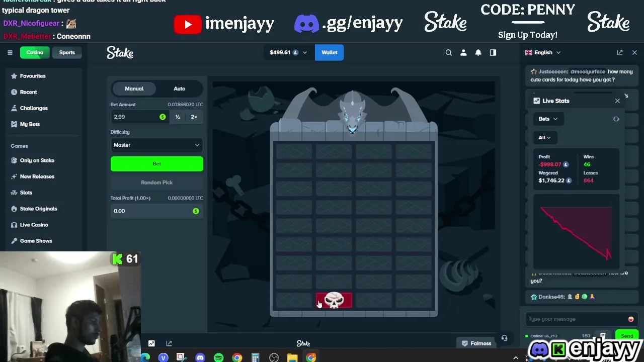Open OBS Studio from the taskbar
Screen dimensions: 644x362
(x=274, y=357)
